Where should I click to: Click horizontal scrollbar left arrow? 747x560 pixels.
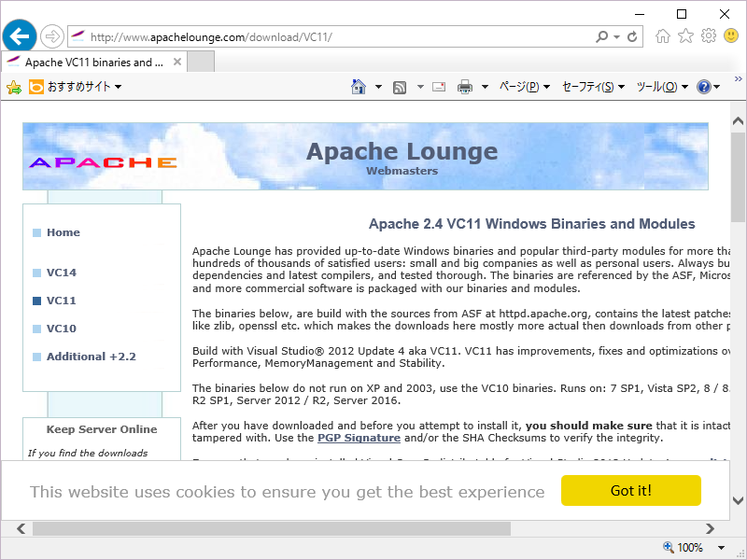(21, 528)
